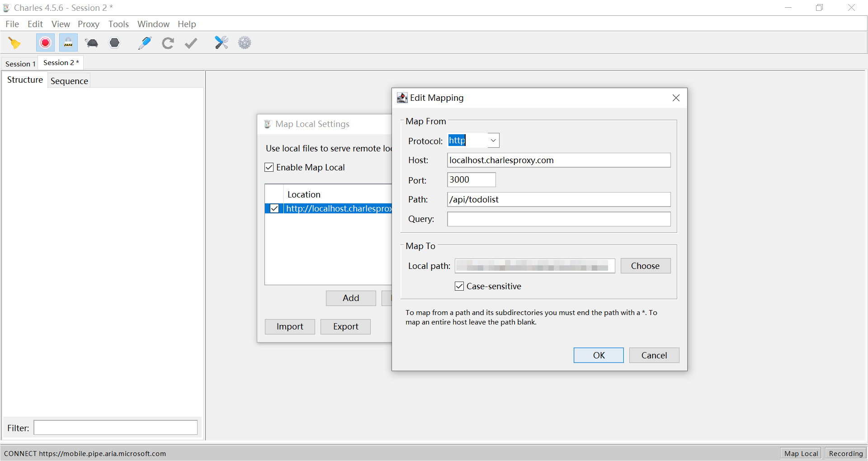Click the Port input field

click(x=472, y=179)
